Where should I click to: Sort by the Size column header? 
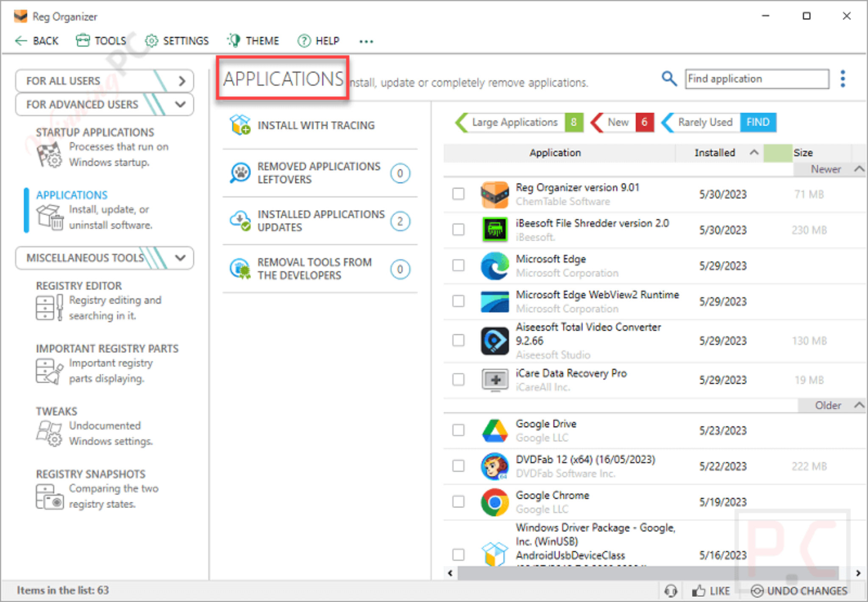click(803, 153)
